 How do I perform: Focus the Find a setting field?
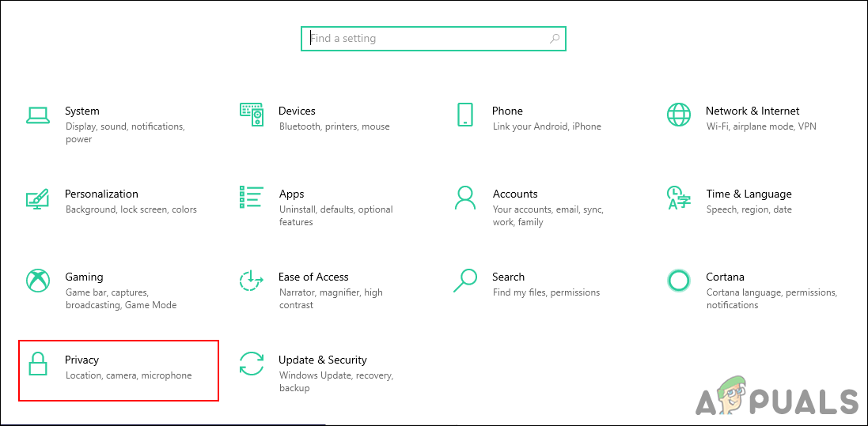click(x=434, y=39)
